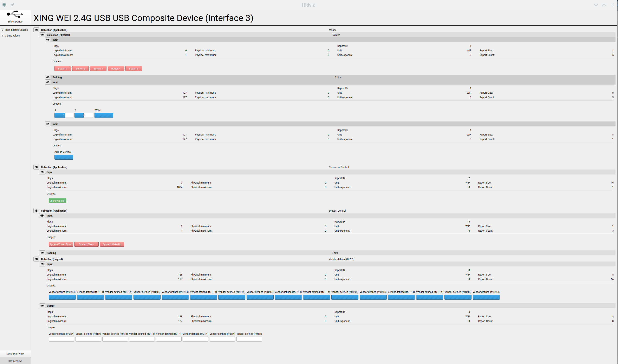
Task: Uncheck Hide inactive usages checkbox
Action: (x=2, y=30)
